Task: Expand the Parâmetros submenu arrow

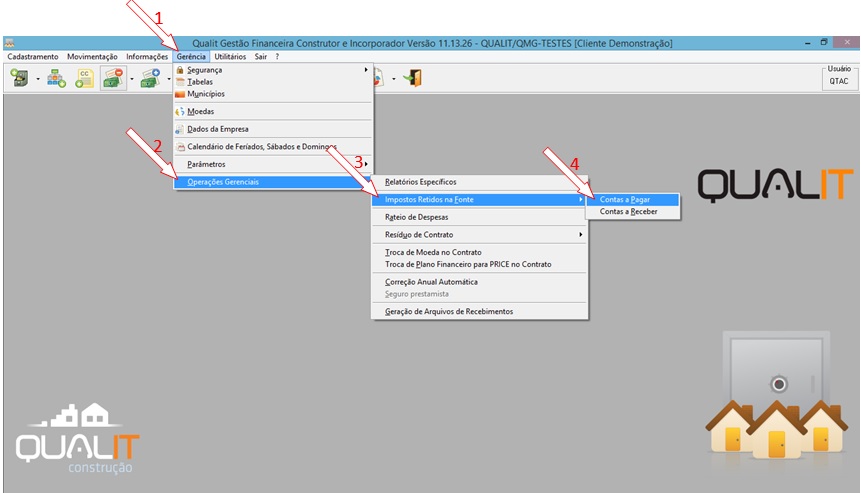Action: pos(366,164)
